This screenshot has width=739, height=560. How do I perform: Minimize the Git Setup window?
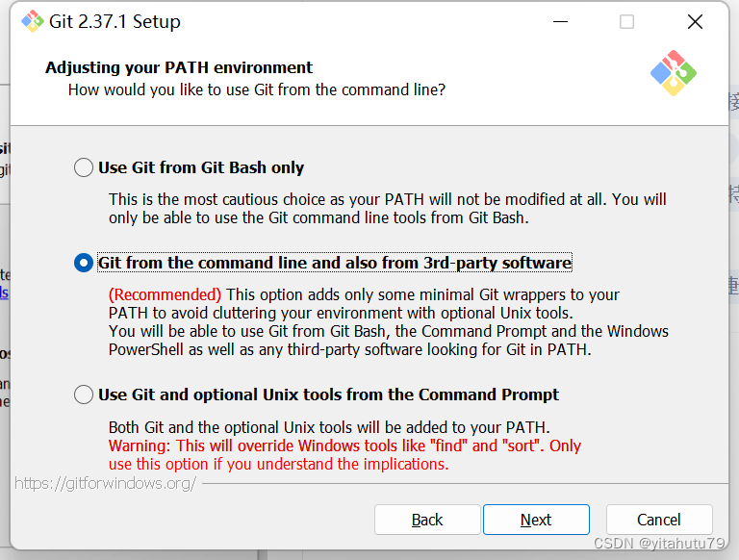(x=558, y=21)
